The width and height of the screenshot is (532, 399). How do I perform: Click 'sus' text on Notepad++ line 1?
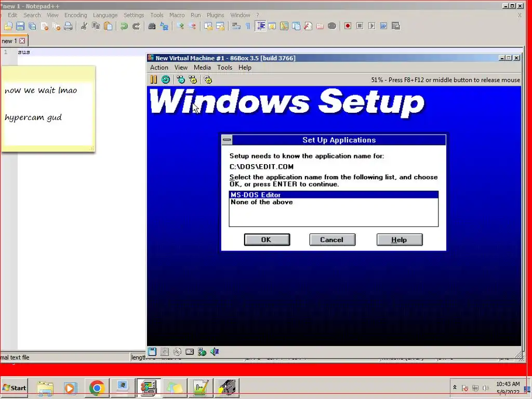click(24, 52)
